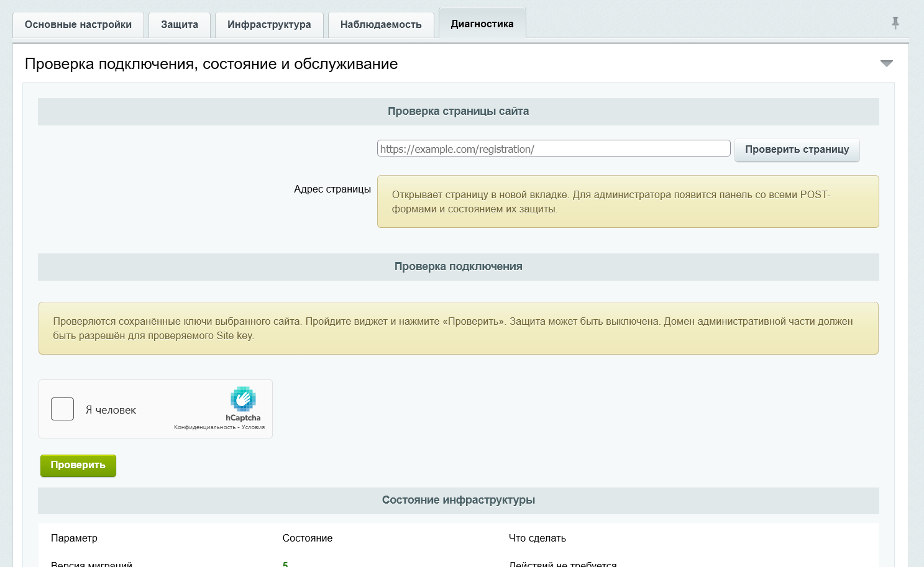The image size is (924, 567).
Task: Click the Проверка подключения, состояние и обслуживание title
Action: click(x=211, y=64)
